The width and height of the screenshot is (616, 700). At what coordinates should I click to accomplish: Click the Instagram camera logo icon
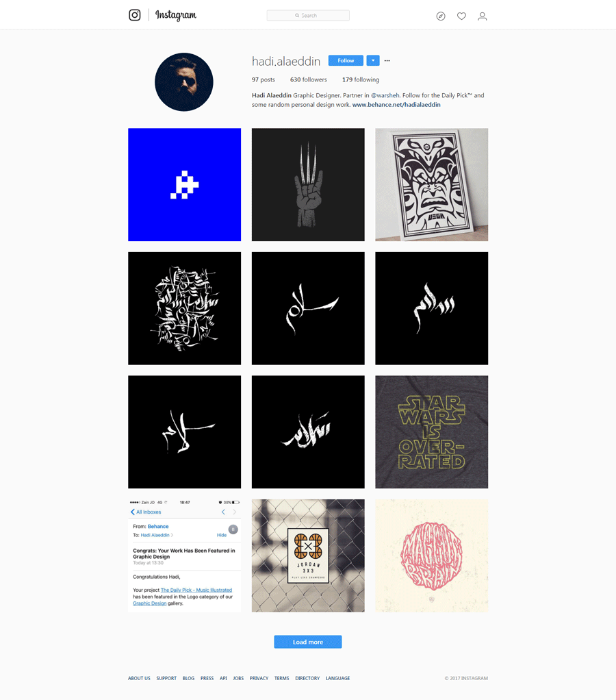pos(135,15)
